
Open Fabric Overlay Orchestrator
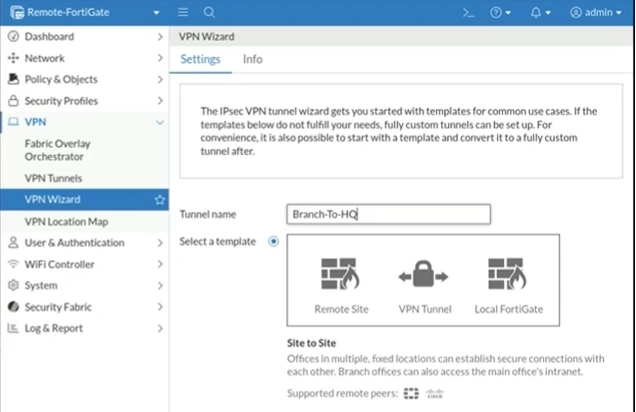[x=58, y=150]
